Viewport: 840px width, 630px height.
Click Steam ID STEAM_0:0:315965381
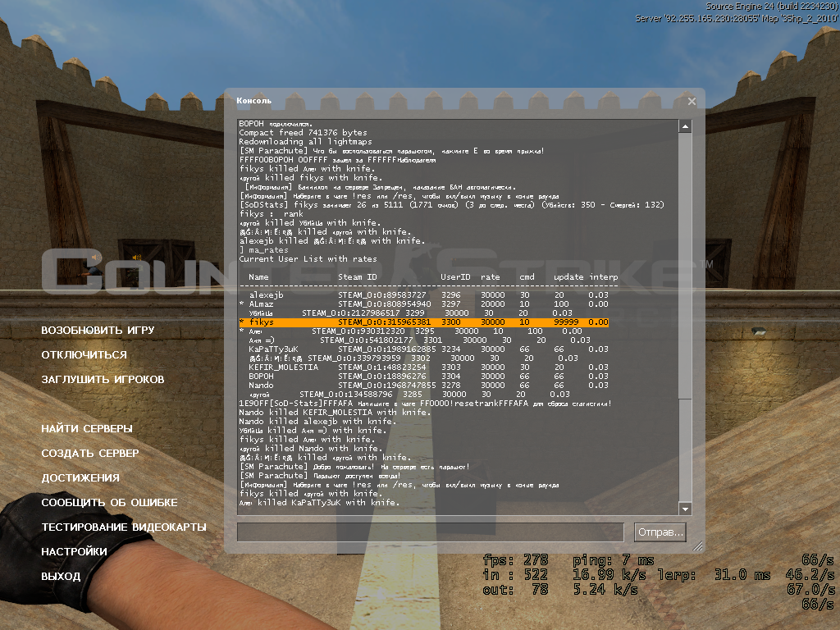pos(385,322)
